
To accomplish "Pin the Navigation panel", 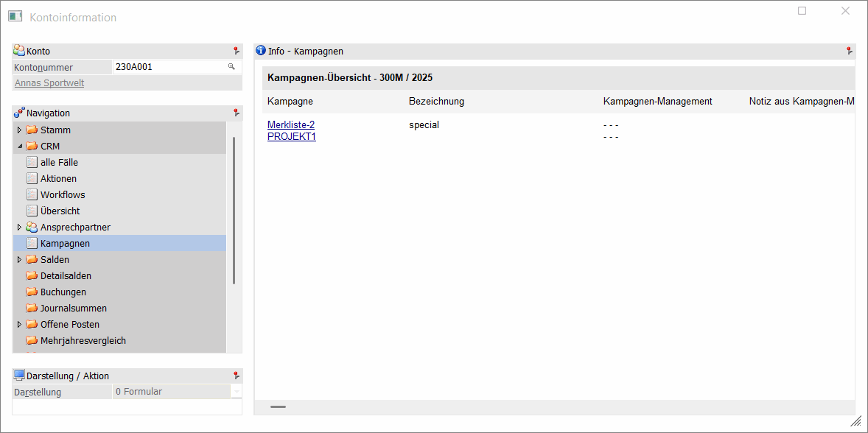I will click(x=237, y=113).
